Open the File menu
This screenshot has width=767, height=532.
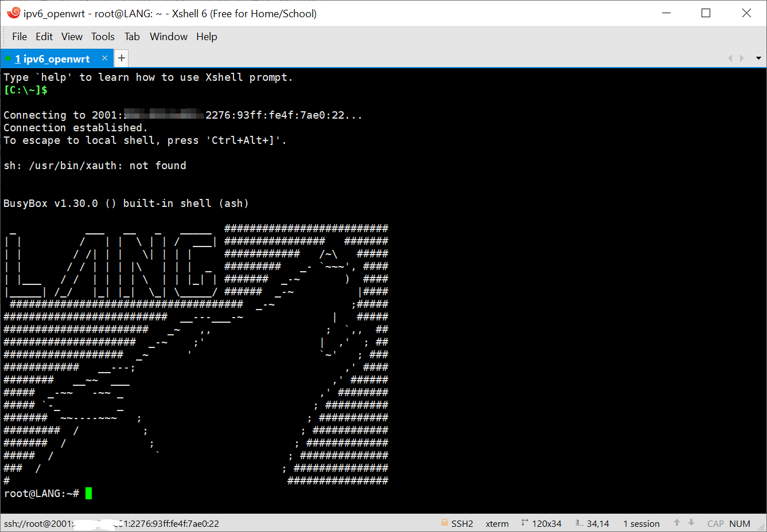click(x=20, y=37)
